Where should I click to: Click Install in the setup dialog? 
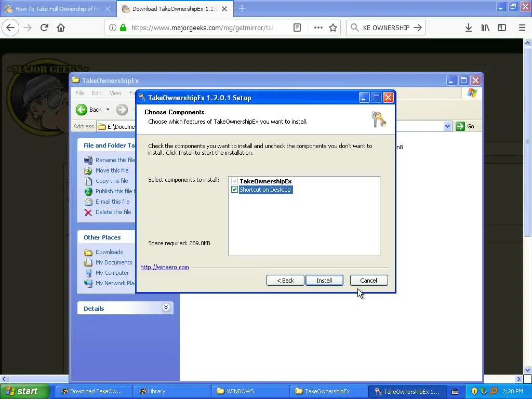point(324,280)
